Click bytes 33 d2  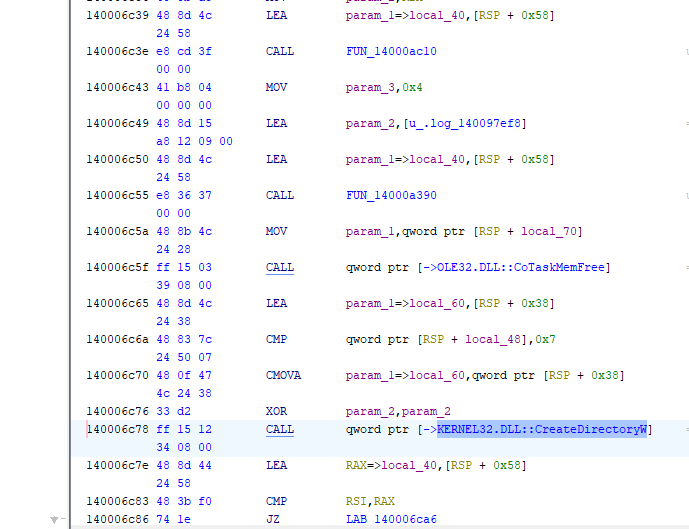click(173, 411)
